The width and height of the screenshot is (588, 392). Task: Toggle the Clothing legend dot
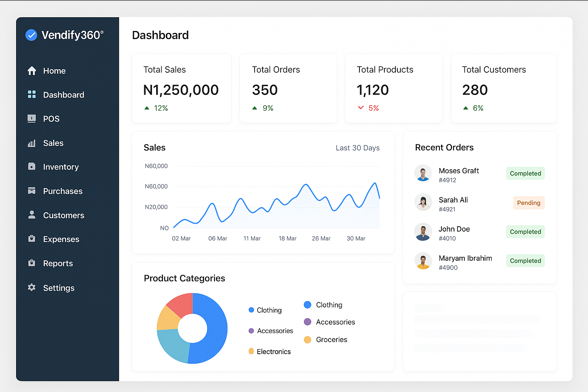(x=251, y=310)
